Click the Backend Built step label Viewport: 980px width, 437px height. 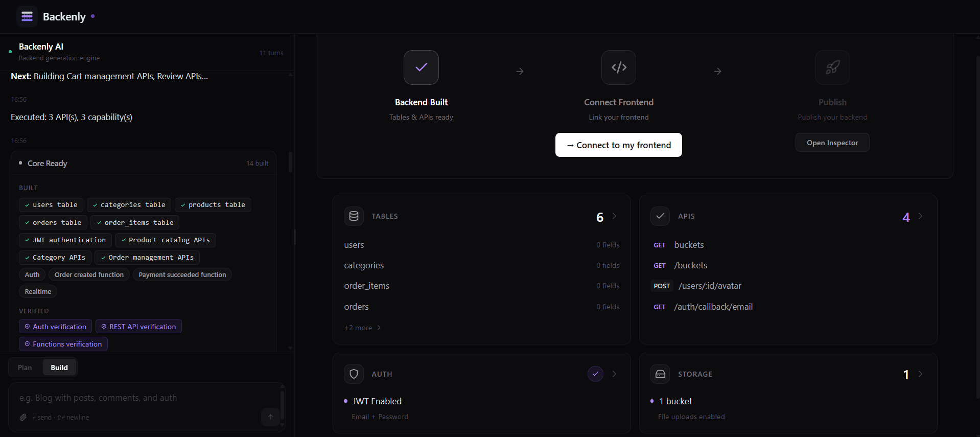(421, 103)
